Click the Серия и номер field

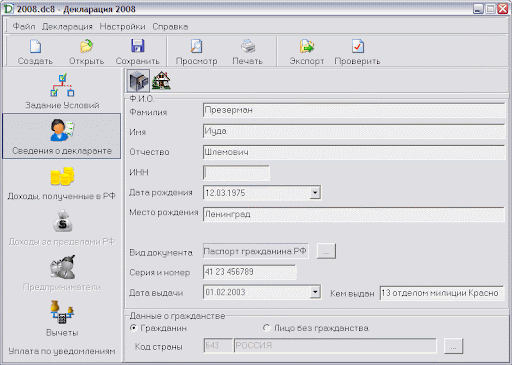[249, 272]
